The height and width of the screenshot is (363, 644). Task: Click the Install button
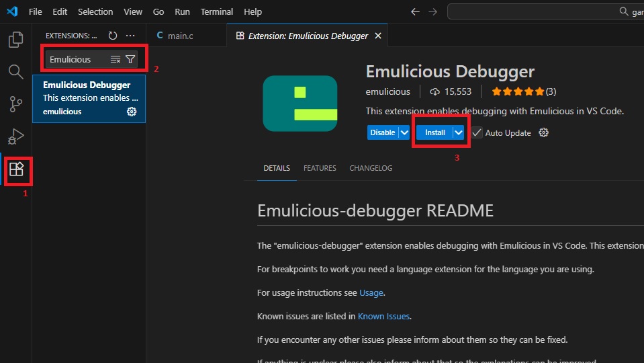(x=434, y=132)
